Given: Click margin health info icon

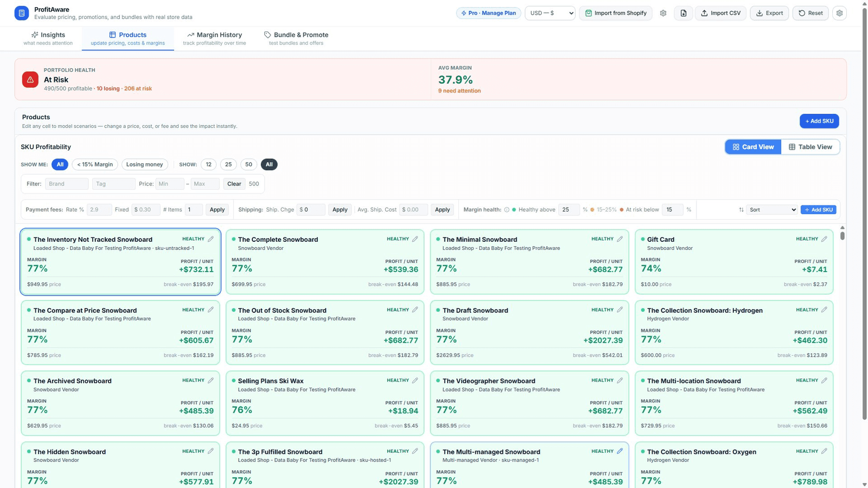Looking at the screenshot, I should click(507, 210).
